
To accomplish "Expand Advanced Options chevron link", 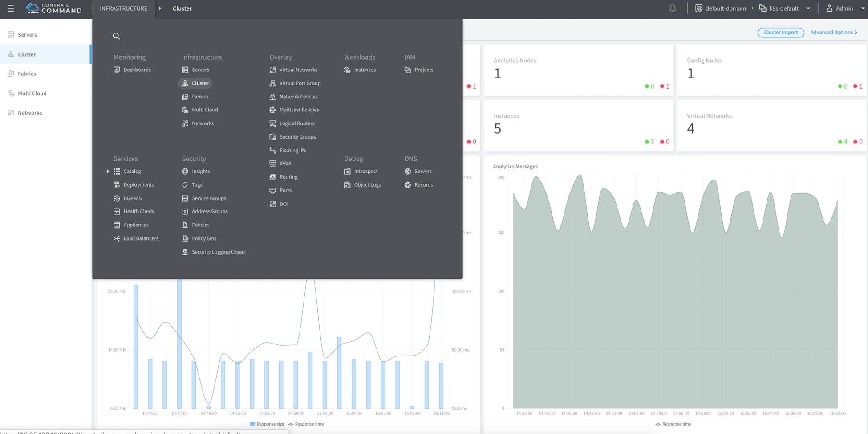I will (834, 33).
